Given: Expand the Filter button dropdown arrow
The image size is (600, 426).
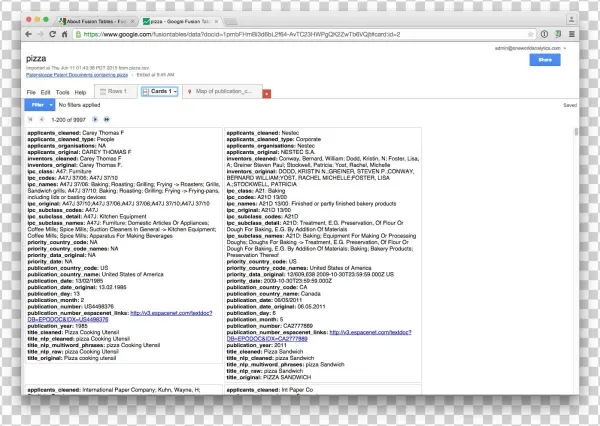Looking at the screenshot, I should click(51, 105).
